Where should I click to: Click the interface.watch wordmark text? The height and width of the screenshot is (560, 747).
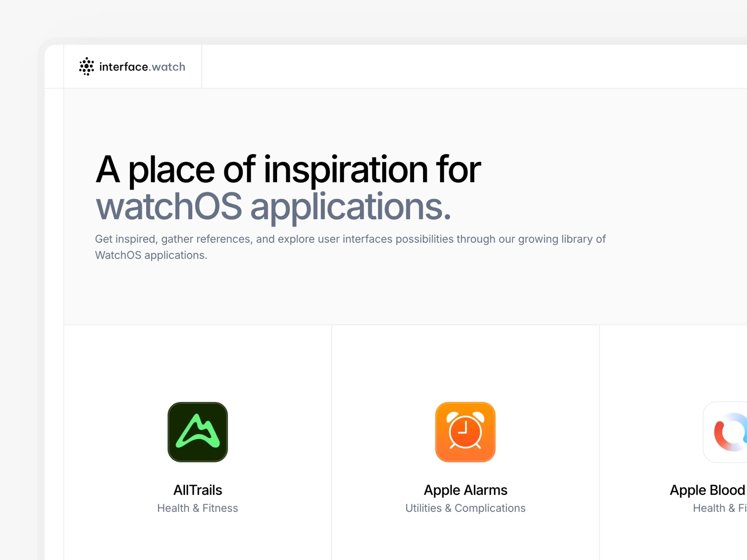pos(142,67)
